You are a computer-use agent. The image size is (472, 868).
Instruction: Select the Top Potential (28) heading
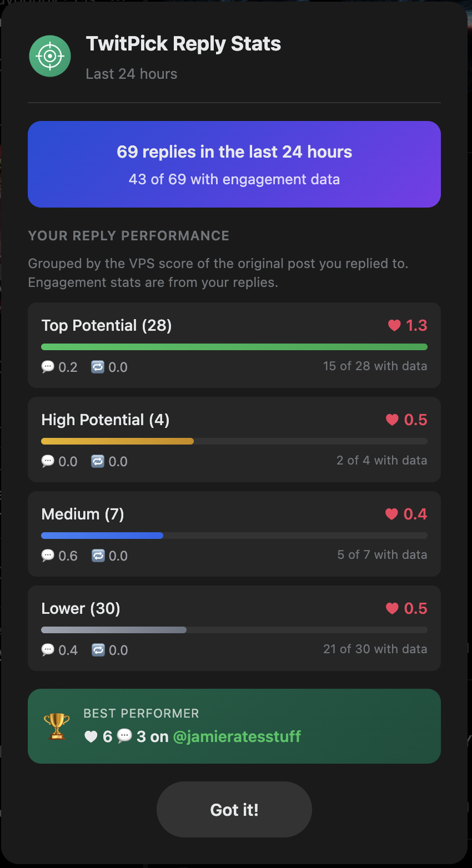click(x=107, y=326)
